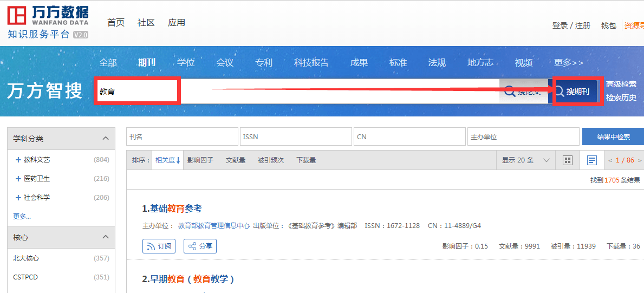Click the ISSN：1672-1128 text

(x=392, y=226)
